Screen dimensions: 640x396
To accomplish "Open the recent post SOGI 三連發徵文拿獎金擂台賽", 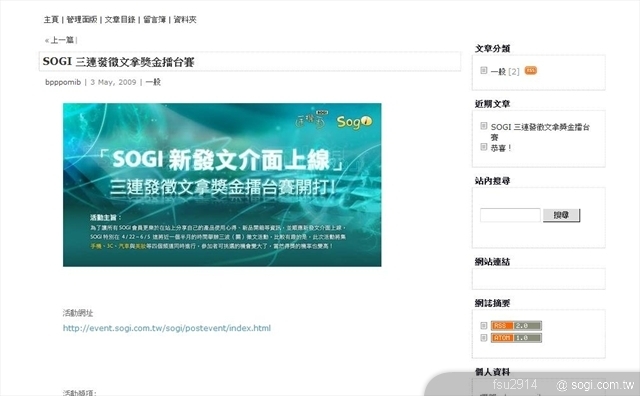I will [x=540, y=132].
